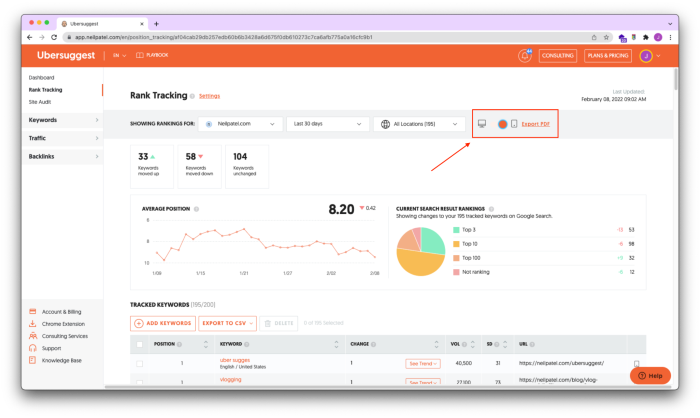Click the Consulting Services people icon
Viewport: 700px width, 418px height.
33,336
